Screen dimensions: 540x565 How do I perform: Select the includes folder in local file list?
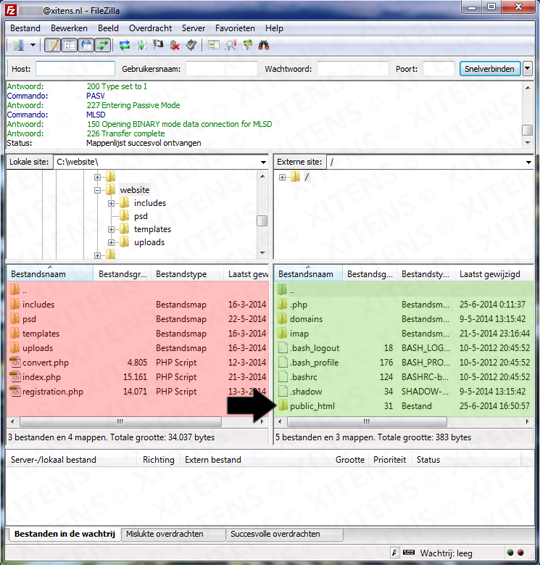point(38,304)
